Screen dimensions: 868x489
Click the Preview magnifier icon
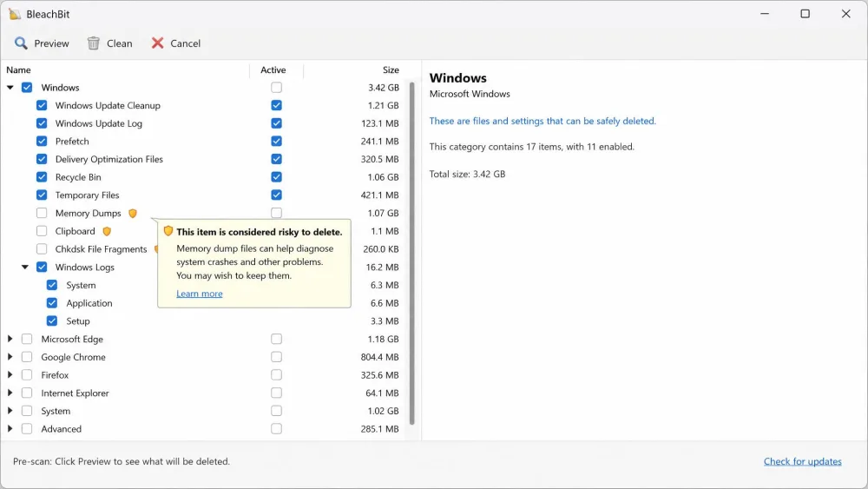point(21,43)
